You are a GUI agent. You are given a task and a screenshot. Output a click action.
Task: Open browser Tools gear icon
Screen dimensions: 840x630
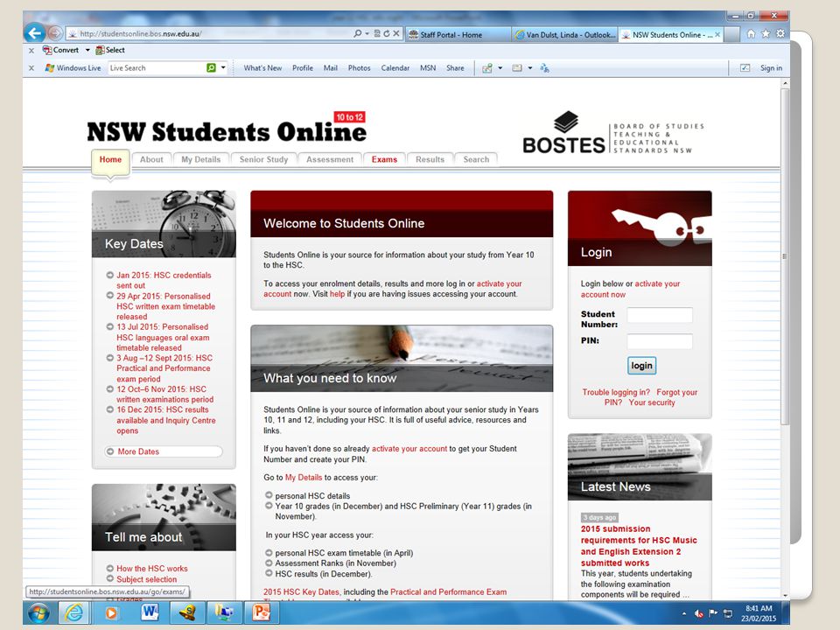point(780,34)
